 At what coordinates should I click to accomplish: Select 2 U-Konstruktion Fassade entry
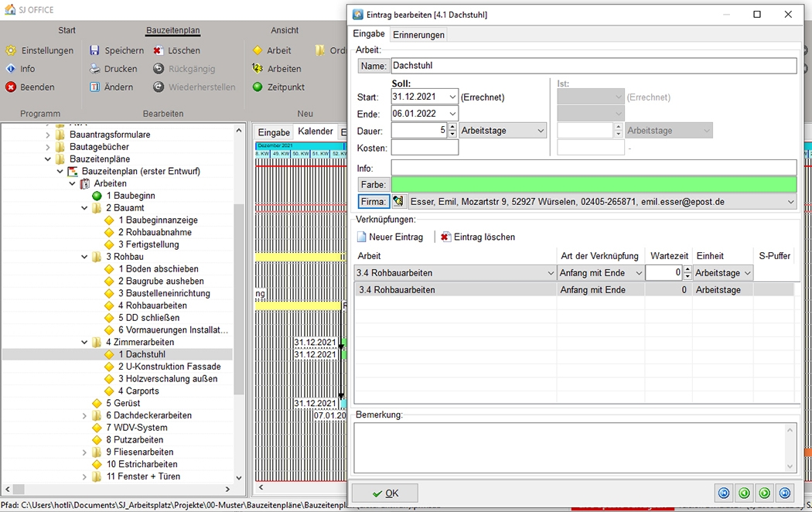point(169,367)
